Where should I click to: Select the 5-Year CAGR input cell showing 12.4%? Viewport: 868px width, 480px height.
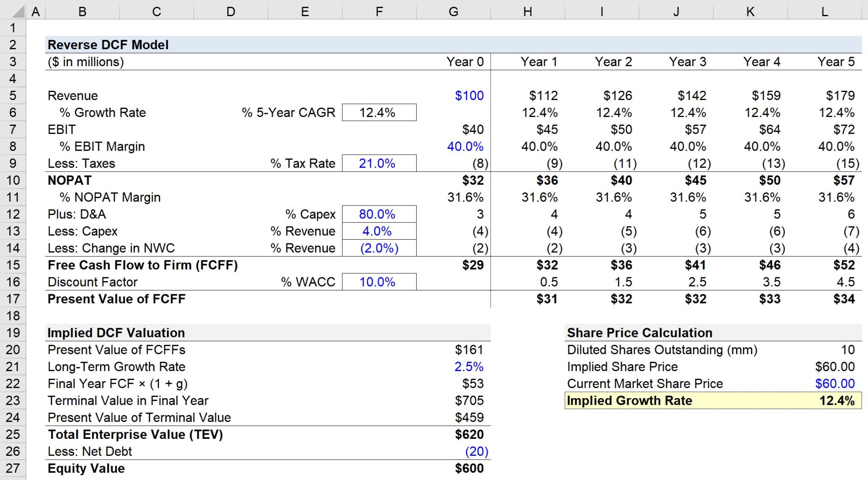tap(378, 112)
